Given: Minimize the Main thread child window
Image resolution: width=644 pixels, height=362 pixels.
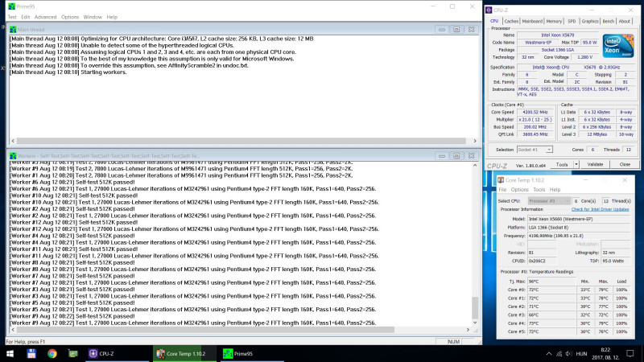Looking at the screenshot, I should (x=441, y=30).
